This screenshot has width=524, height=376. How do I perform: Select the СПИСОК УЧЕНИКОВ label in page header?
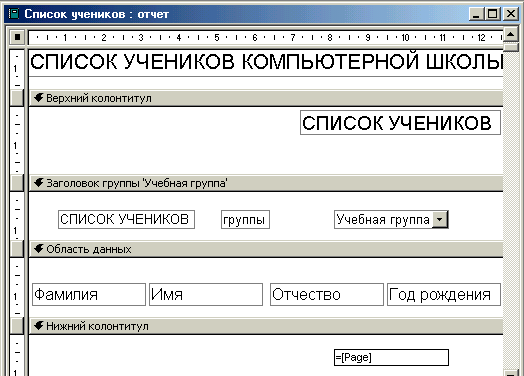click(400, 123)
